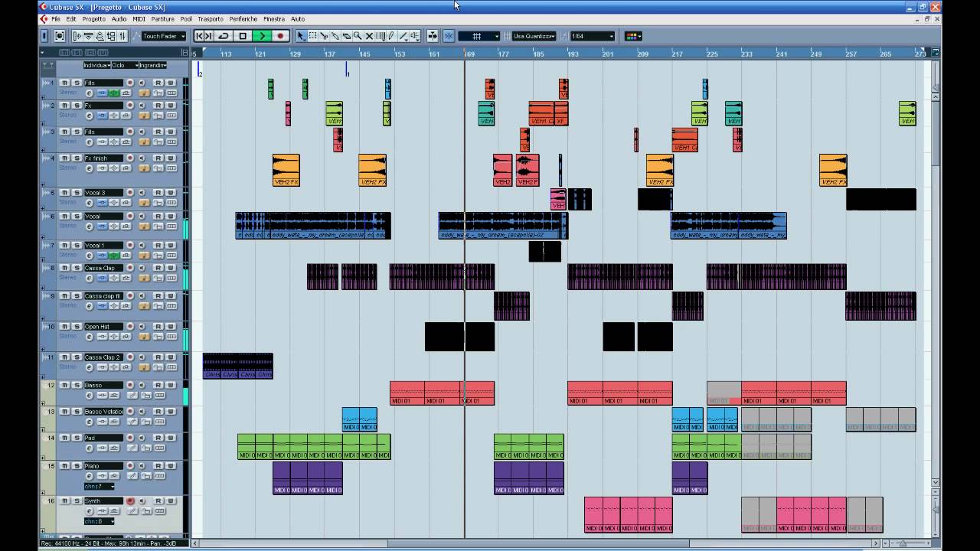
Task: Toggle Autoscroll button in toolbar
Action: 433,36
